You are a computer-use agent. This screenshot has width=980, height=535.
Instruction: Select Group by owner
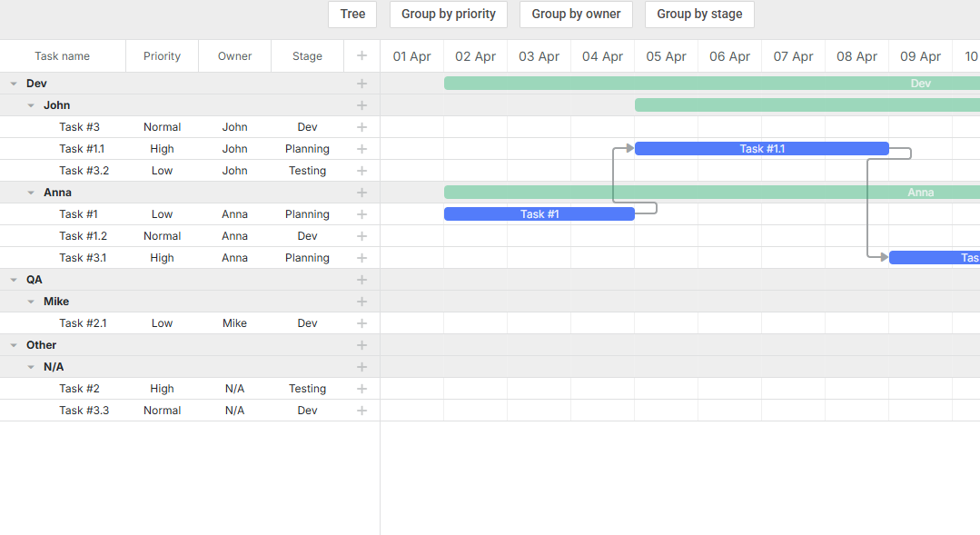(576, 15)
